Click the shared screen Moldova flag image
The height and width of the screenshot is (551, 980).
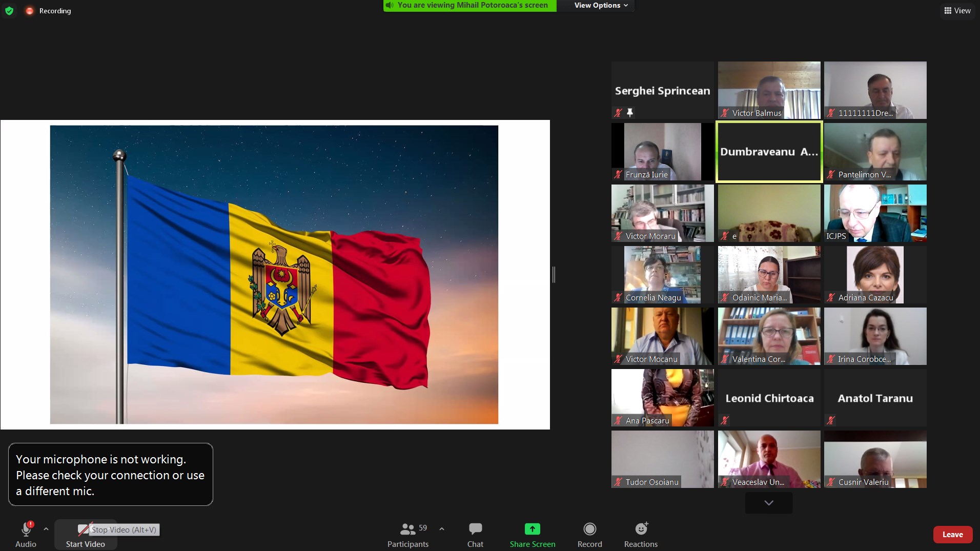click(274, 274)
